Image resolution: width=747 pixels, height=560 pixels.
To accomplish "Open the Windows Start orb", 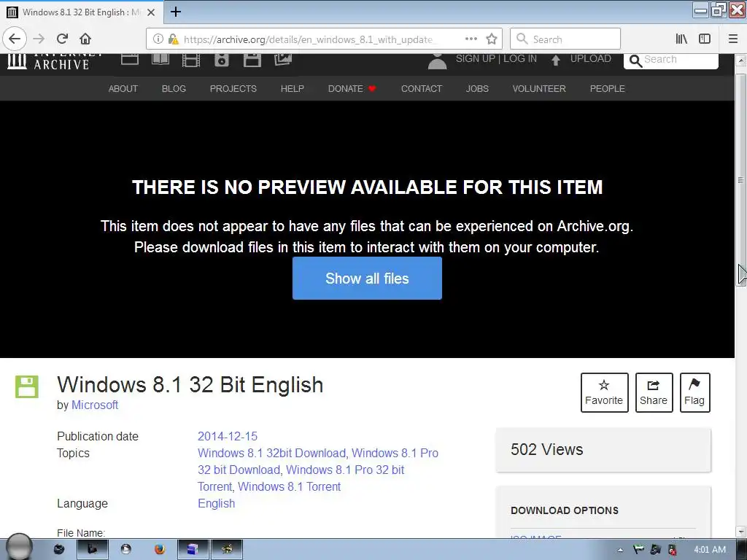I will [19, 548].
